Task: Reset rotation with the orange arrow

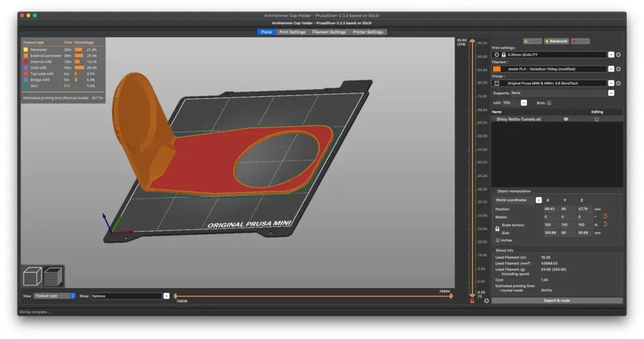Action: coord(605,216)
